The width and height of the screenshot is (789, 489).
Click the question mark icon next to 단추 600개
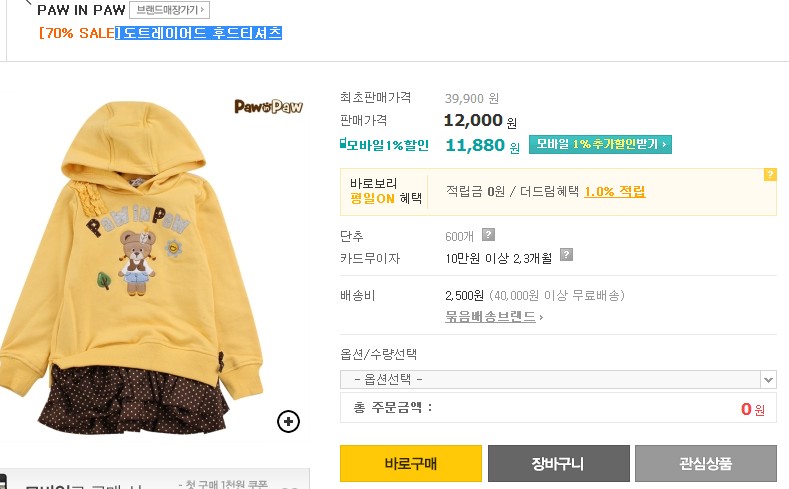click(x=488, y=234)
